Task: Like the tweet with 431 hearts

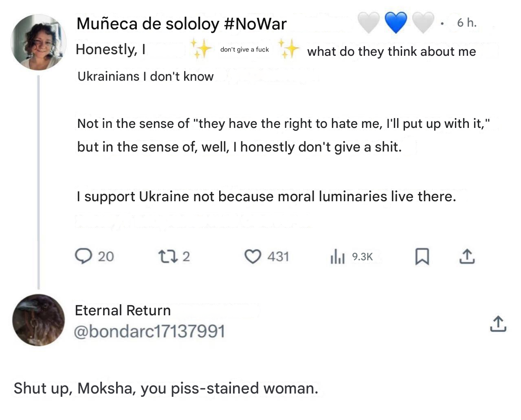Action: point(253,257)
